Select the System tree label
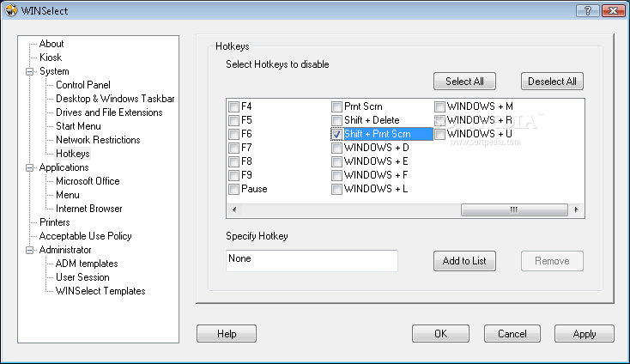The width and height of the screenshot is (630, 364). pyautogui.click(x=54, y=71)
